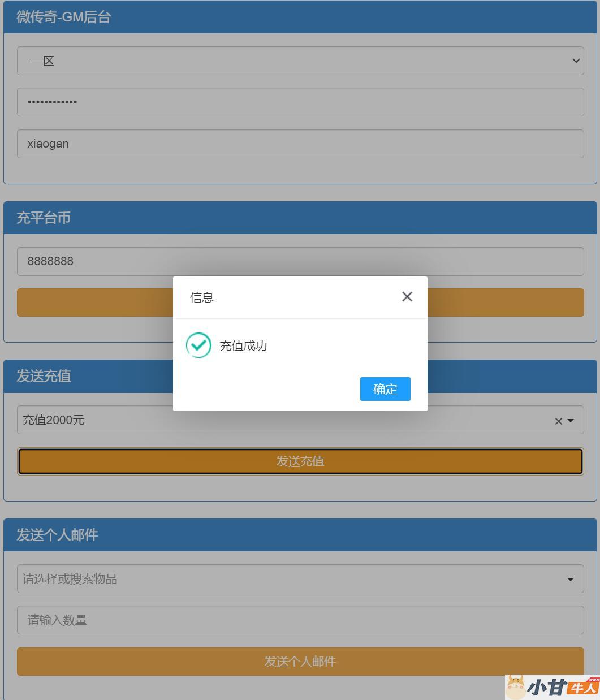Click the 微传奇-GM后台 panel header

[63, 17]
